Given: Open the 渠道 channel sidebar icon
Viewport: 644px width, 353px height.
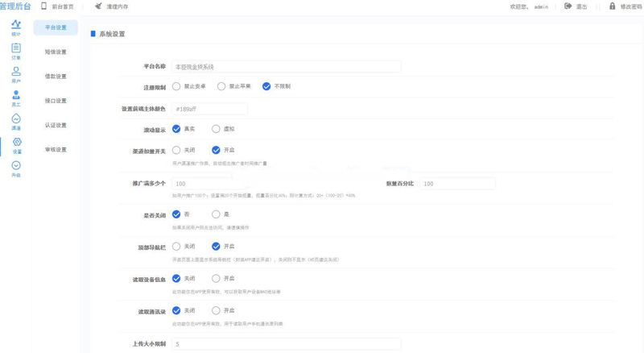Looking at the screenshot, I should tap(16, 119).
